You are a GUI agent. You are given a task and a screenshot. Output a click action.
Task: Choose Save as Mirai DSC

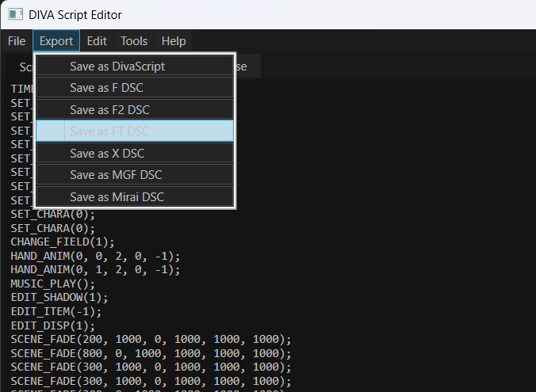[x=135, y=196]
